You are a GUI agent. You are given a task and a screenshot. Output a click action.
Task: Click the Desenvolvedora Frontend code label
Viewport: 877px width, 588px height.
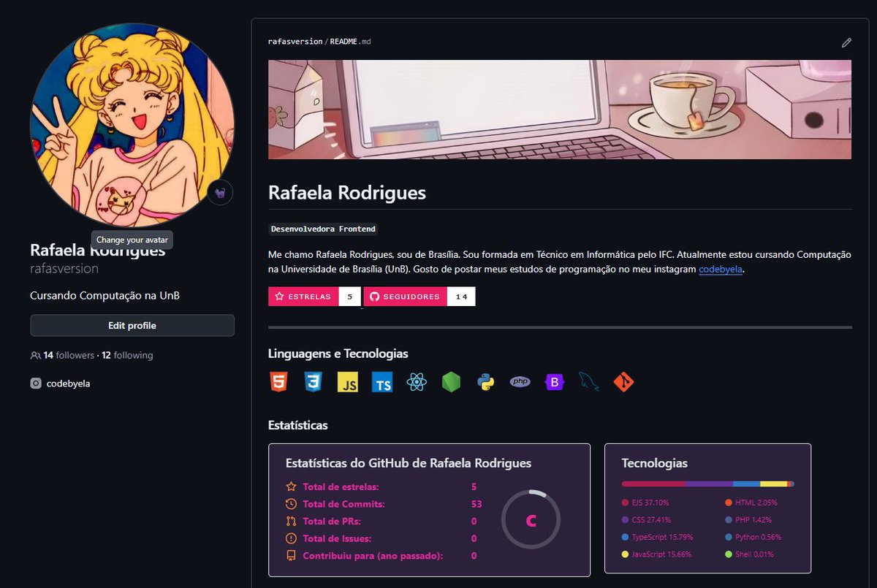[x=323, y=229]
